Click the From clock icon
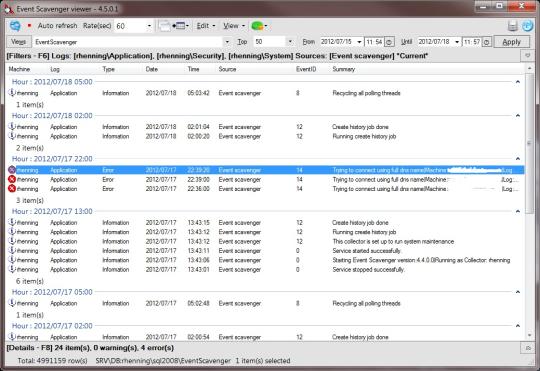The height and width of the screenshot is (371, 540). pos(389,42)
